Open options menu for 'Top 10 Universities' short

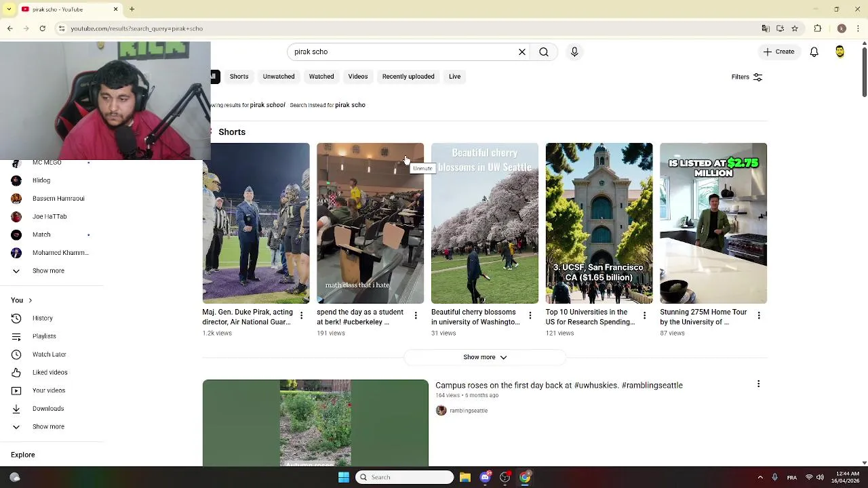(x=644, y=315)
